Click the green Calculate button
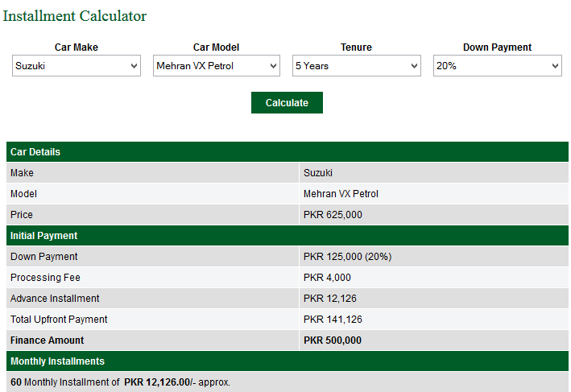 pos(287,103)
